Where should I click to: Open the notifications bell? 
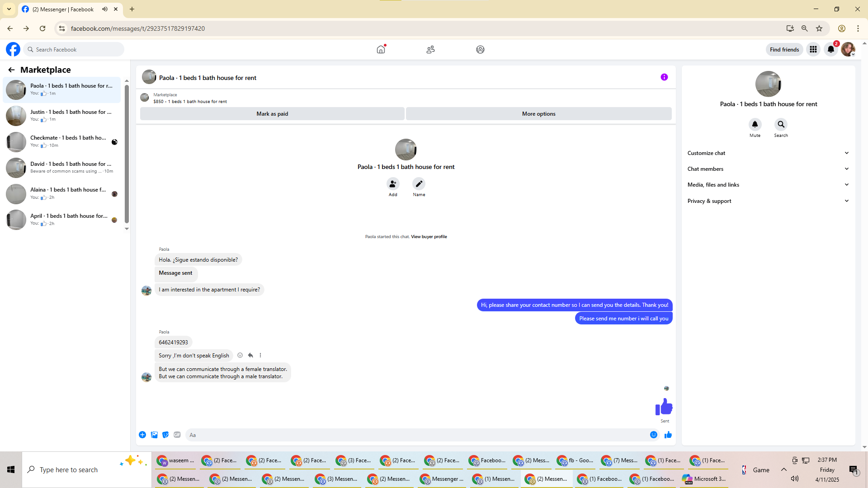point(831,49)
